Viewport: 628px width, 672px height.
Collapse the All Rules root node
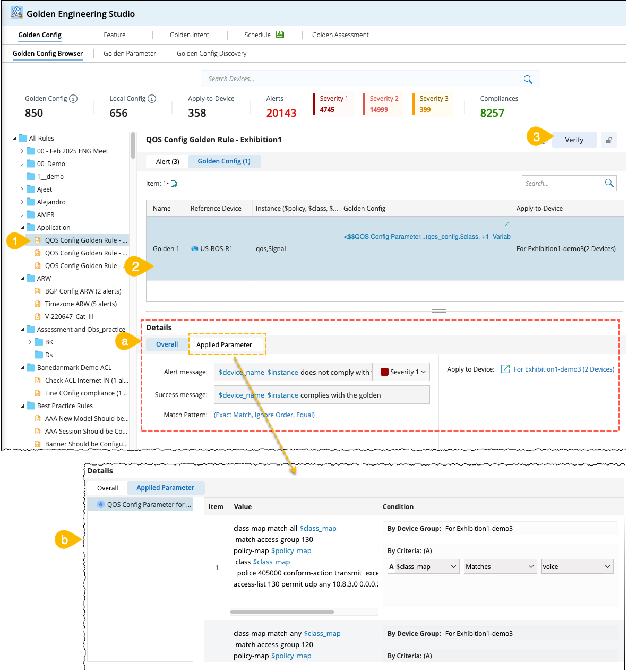pos(14,139)
